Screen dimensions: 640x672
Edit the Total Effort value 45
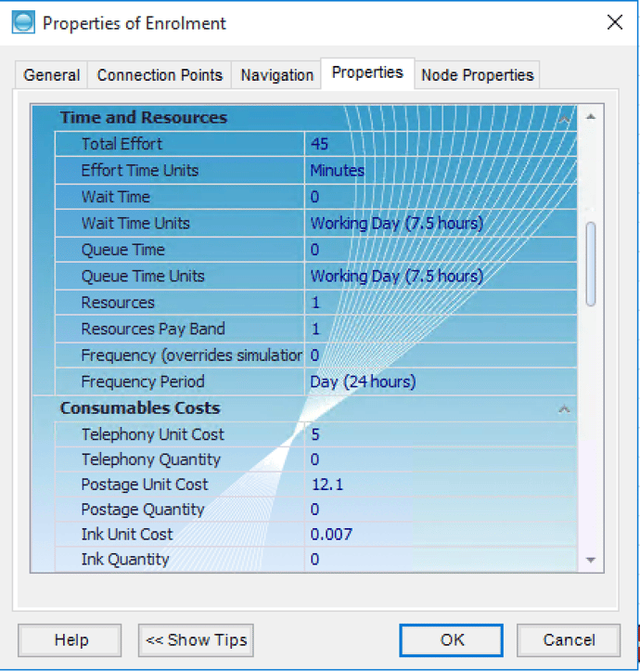pos(441,144)
